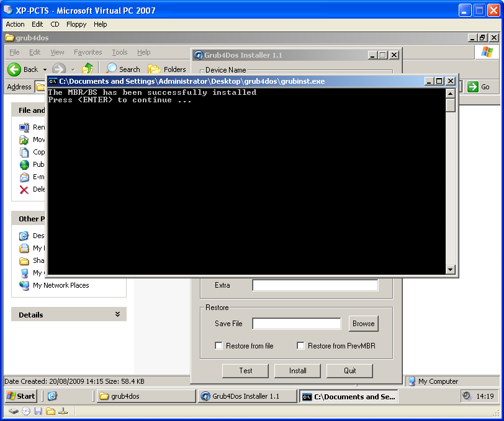Viewport: 504px width, 421px height.
Task: Open the Shared Documents folder link
Action: pos(32,260)
